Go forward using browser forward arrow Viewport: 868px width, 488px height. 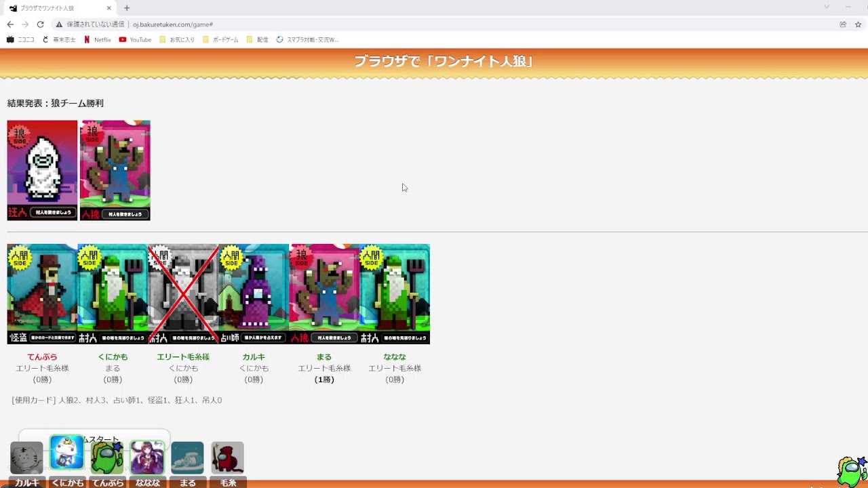(x=25, y=24)
